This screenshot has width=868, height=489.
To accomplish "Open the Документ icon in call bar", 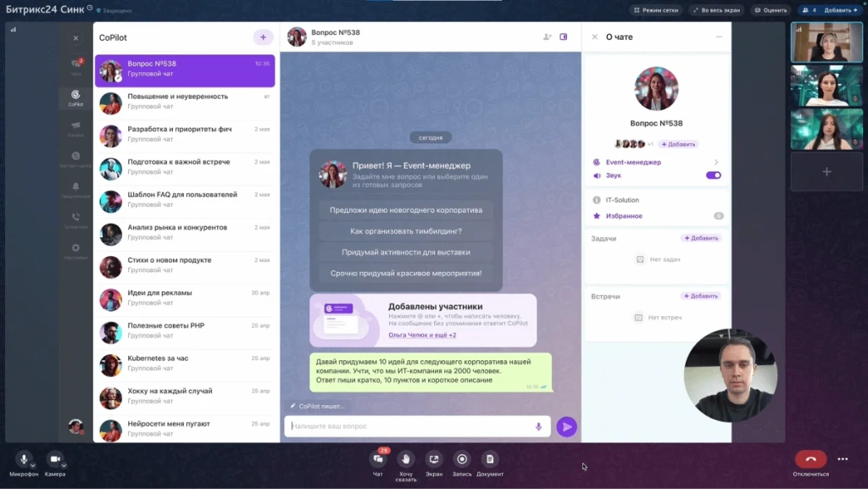I will pyautogui.click(x=490, y=458).
